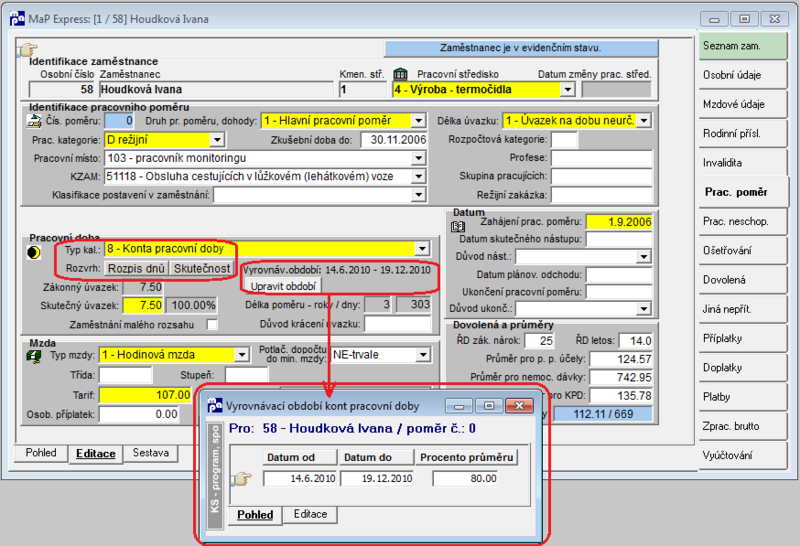
Task: Expand Klasifikace postavení v zaměstnání dropdown
Action: coord(418,195)
